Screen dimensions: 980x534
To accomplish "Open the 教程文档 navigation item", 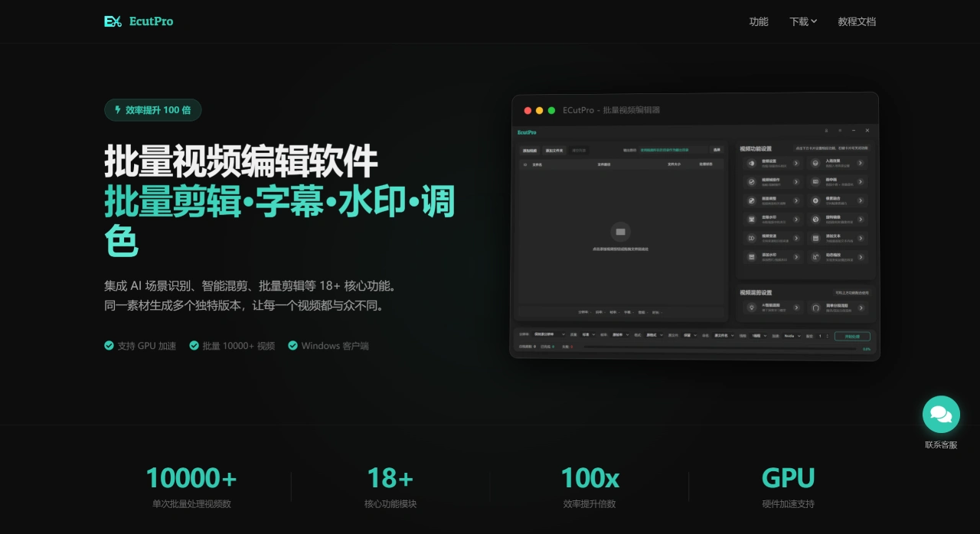I will tap(857, 21).
